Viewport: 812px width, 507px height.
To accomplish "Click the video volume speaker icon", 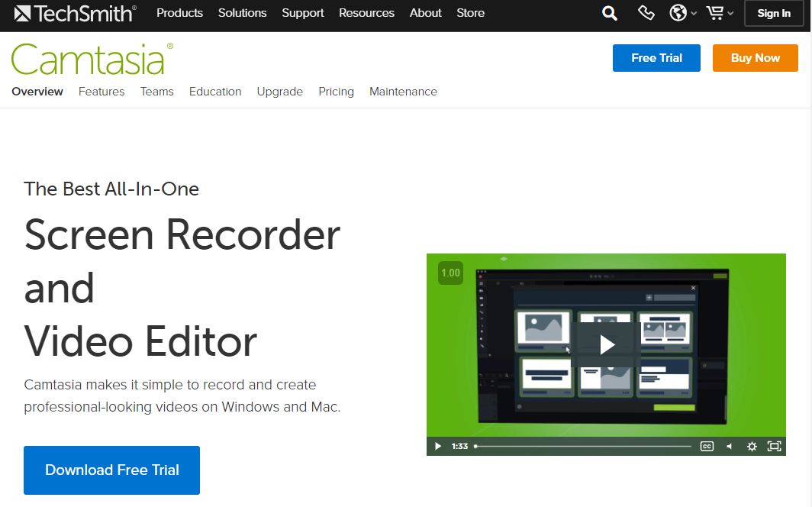I will (x=730, y=447).
